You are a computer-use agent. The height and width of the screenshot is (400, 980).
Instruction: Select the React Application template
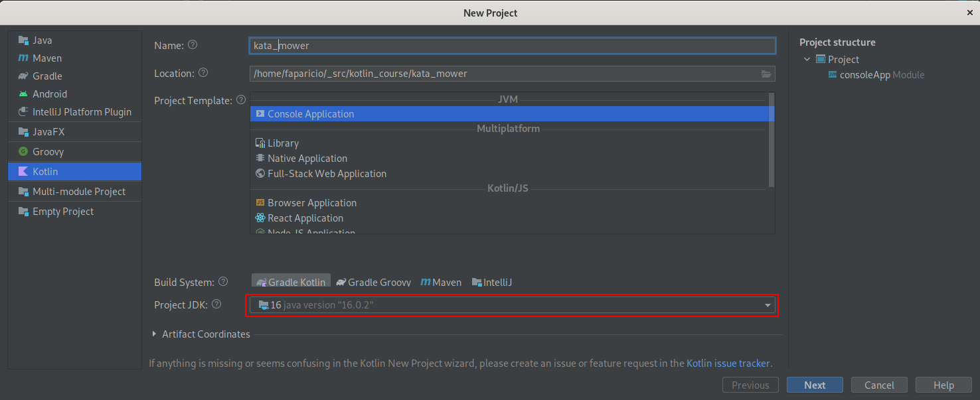(509, 218)
